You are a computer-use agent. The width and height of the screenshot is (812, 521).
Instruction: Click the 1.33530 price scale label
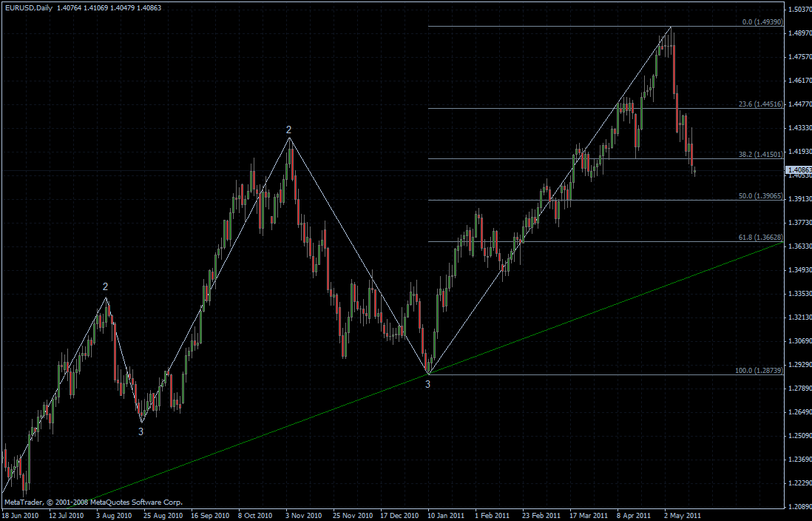(800, 293)
